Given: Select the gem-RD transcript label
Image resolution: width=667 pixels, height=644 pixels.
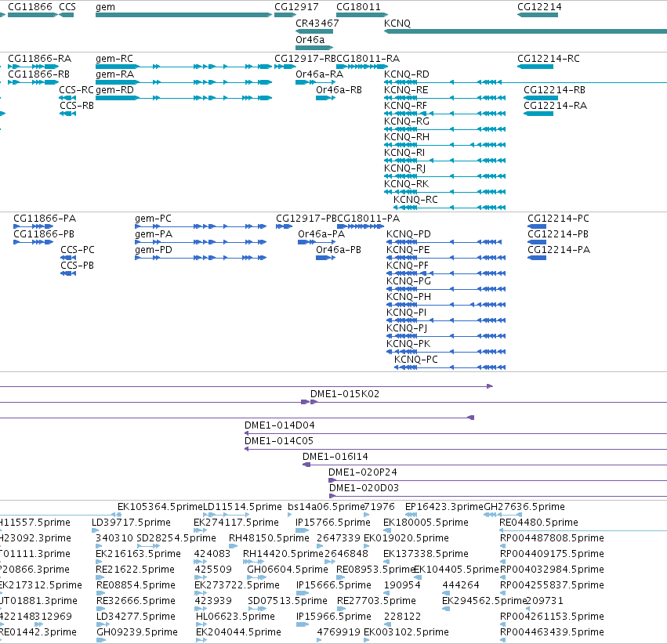Looking at the screenshot, I should coord(114,90).
